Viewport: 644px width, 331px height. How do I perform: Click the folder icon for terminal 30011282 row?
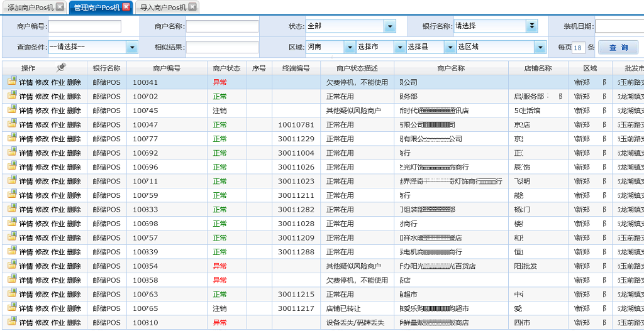(12, 209)
